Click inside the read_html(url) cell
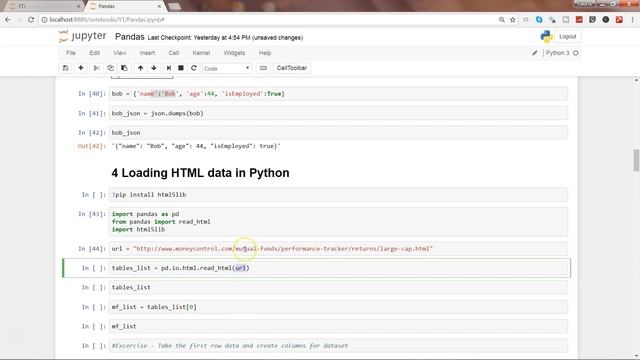The width and height of the screenshot is (640, 360). 338,268
